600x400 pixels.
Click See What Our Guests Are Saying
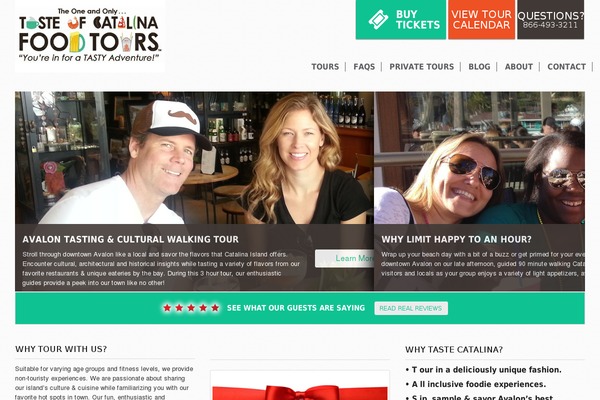click(x=296, y=308)
